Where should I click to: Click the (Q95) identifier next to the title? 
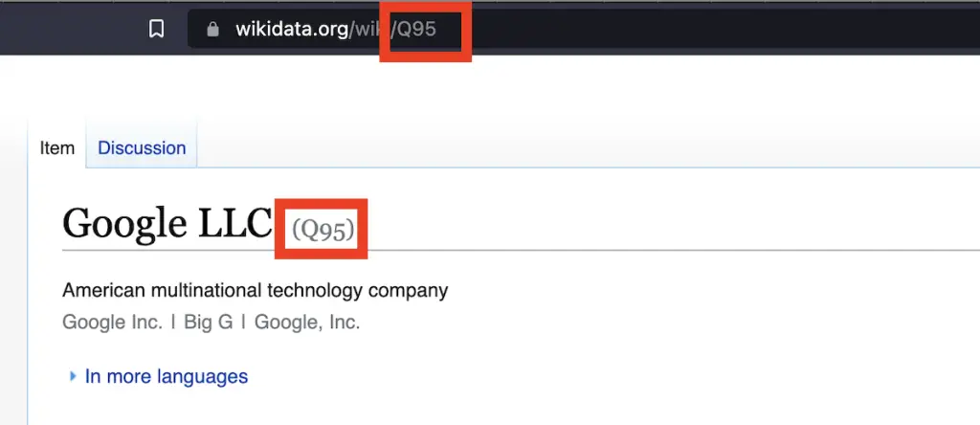click(x=323, y=230)
